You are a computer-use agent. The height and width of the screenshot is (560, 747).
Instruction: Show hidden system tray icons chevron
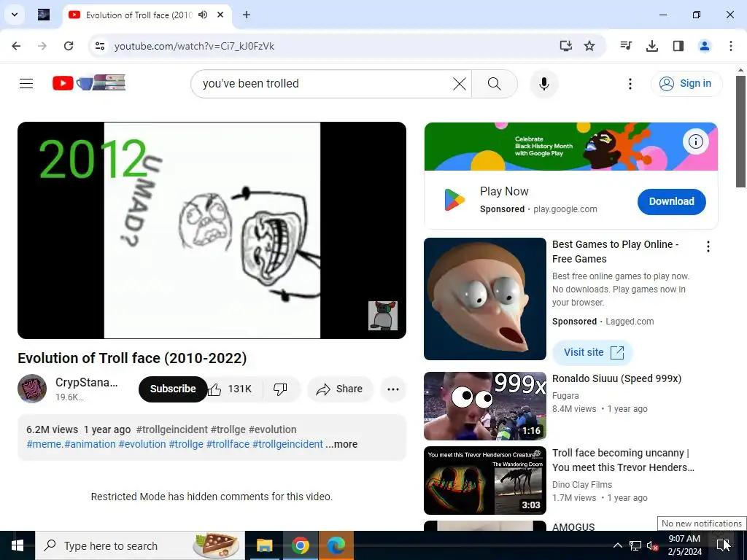click(x=617, y=545)
